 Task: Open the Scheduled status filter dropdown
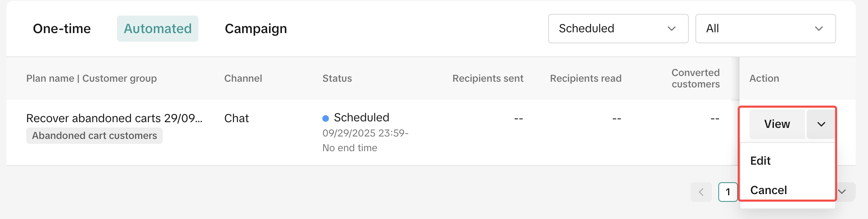click(x=618, y=29)
